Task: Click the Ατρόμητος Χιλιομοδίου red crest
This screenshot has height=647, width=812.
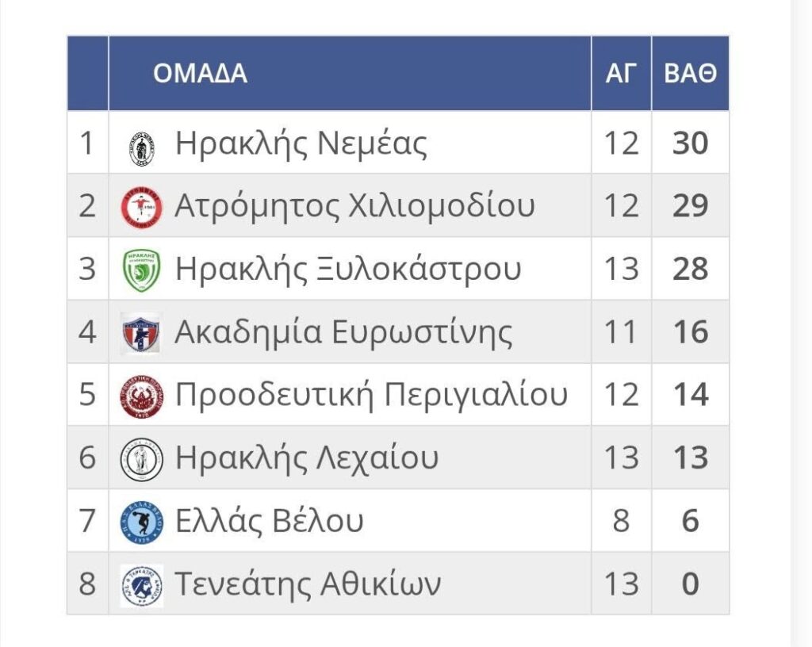Action: click(x=141, y=207)
